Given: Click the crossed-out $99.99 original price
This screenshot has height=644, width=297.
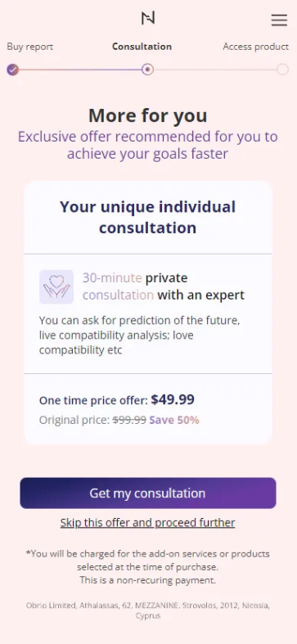Looking at the screenshot, I should point(129,420).
